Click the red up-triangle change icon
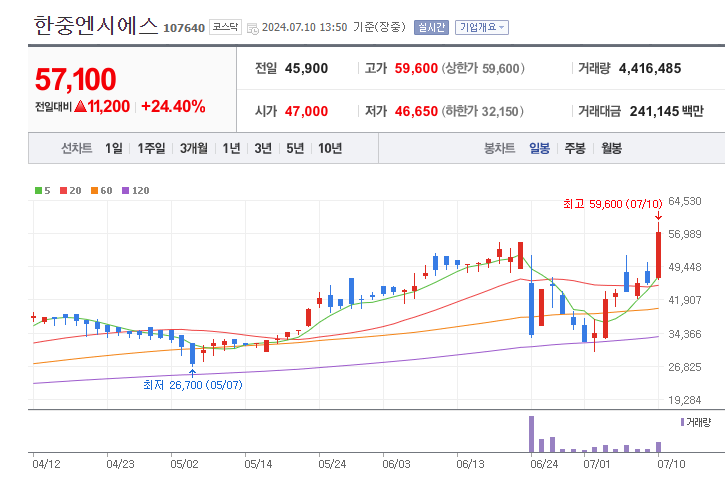 point(80,107)
